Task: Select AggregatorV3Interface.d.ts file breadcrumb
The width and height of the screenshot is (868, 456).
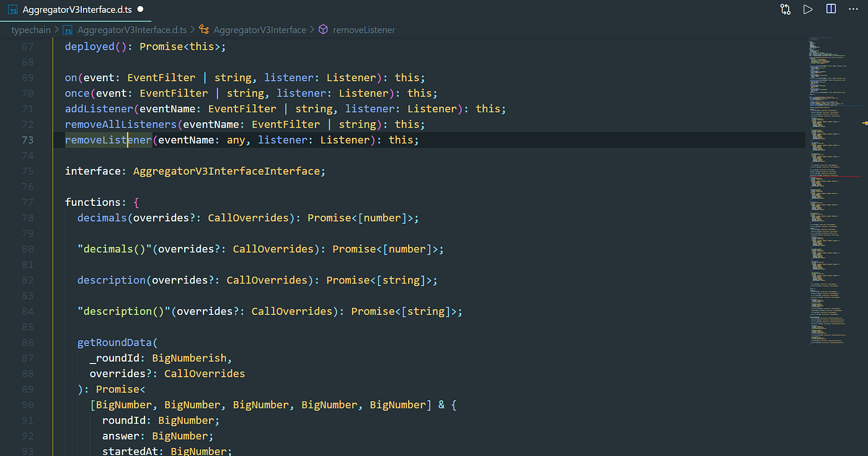Action: tap(133, 30)
